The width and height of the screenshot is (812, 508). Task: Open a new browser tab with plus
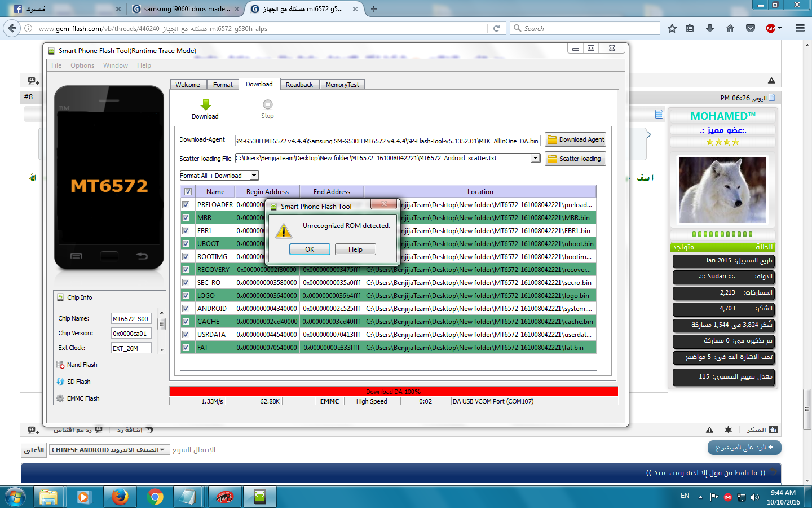tap(374, 9)
